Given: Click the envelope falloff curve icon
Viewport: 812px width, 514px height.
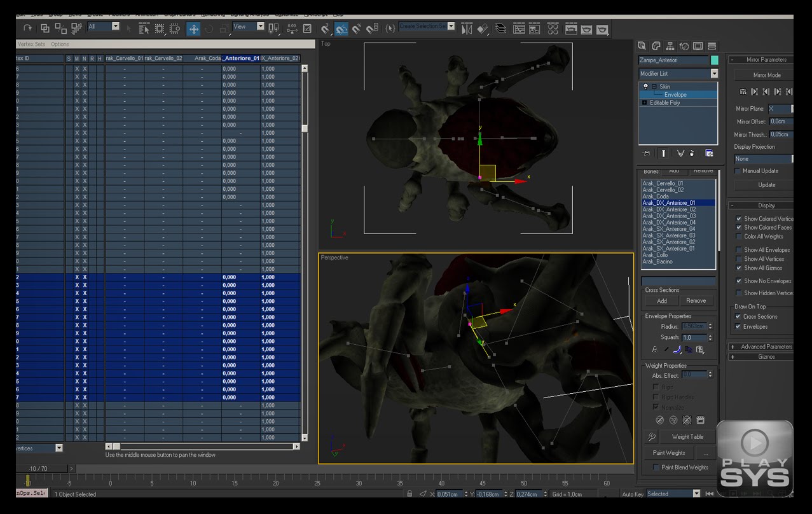Looking at the screenshot, I should [x=678, y=349].
